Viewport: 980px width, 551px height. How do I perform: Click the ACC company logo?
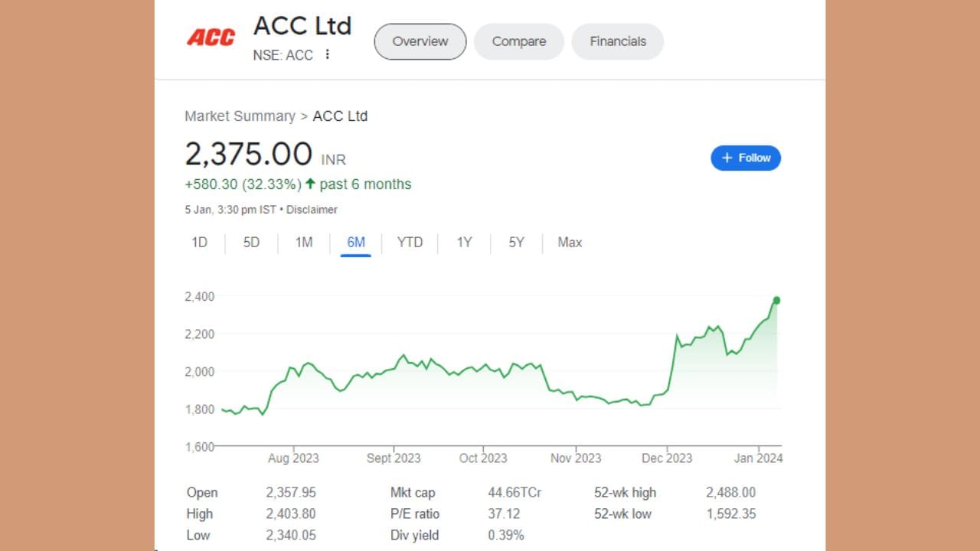[x=211, y=37]
